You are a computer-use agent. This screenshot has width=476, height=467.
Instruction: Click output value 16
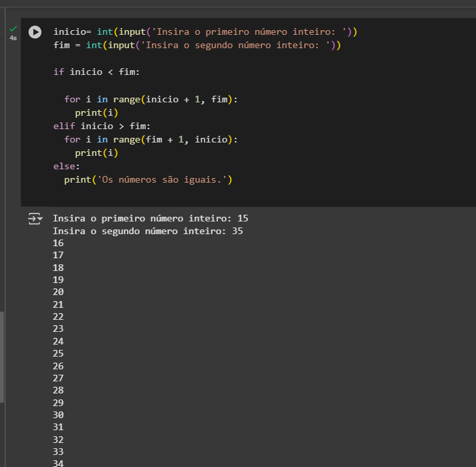58,243
